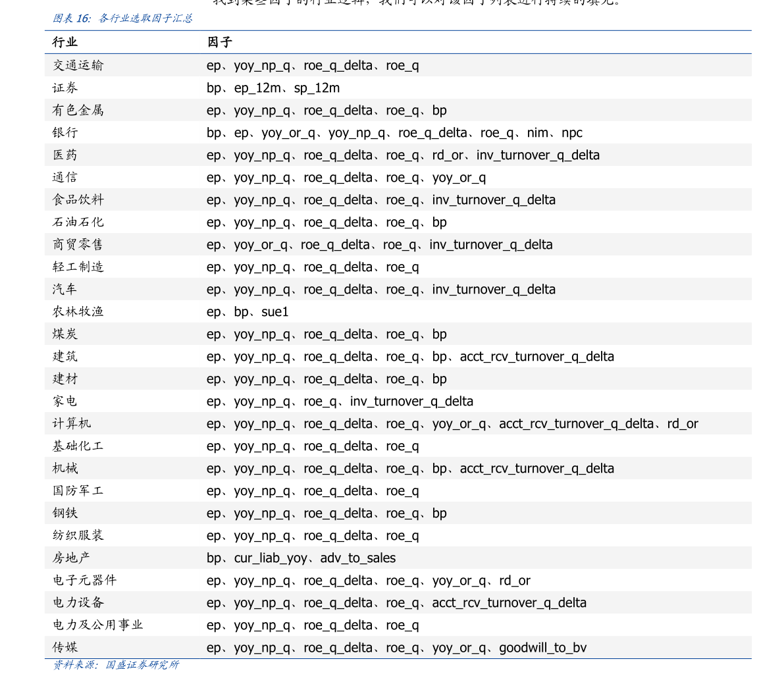Viewport: 784px width, 684px height.
Task: Click the 国防军工 industry label
Action: [x=78, y=490]
